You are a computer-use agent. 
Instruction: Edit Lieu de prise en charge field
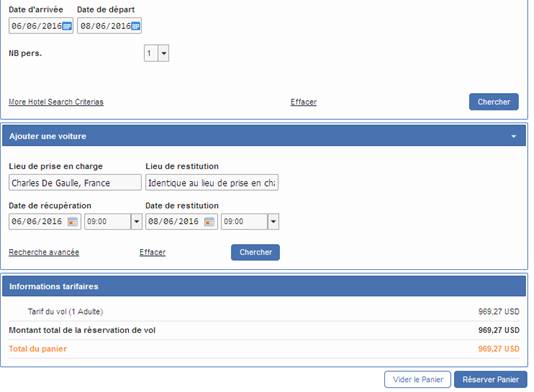click(x=75, y=183)
